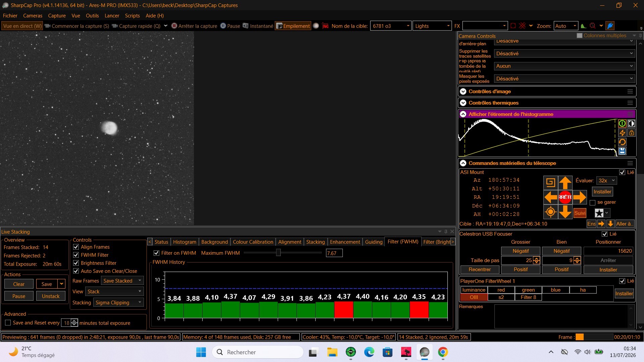Viewport: 644px width, 362px height.
Task: Open Stacking Sigma Clipping dropdown
Action: point(118,303)
